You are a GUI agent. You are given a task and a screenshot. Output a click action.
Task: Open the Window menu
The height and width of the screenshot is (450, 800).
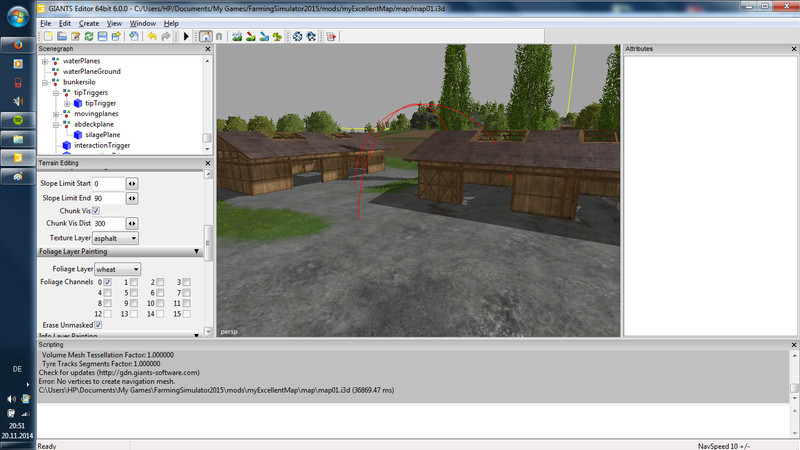coord(142,23)
